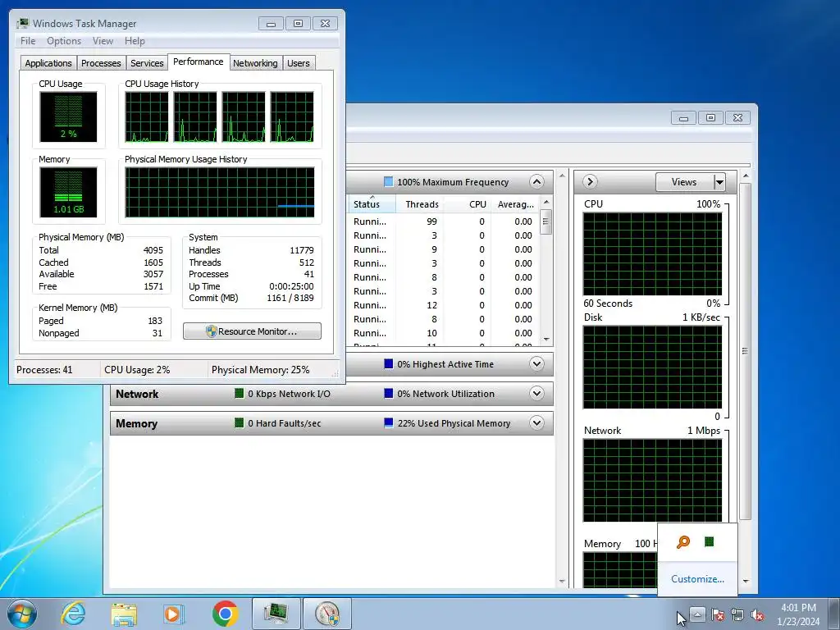The height and width of the screenshot is (630, 840).
Task: Select the process row with 12 threads
Action: pos(444,305)
